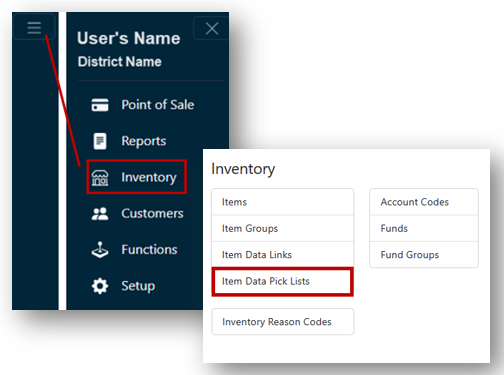Click the Inventory store icon
504x375 pixels.
[100, 177]
